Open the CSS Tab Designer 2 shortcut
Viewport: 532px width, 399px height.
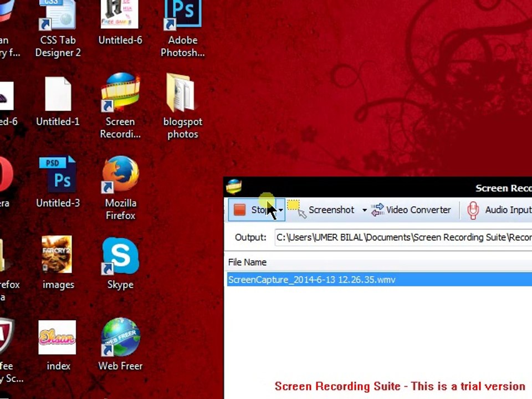[x=58, y=29]
